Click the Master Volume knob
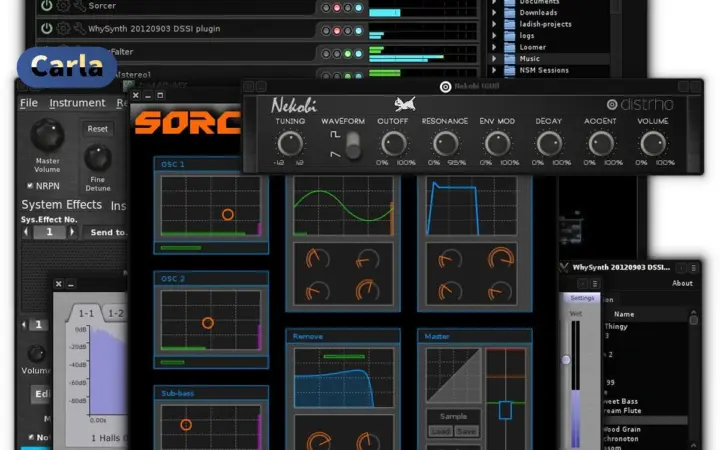 pyautogui.click(x=47, y=135)
